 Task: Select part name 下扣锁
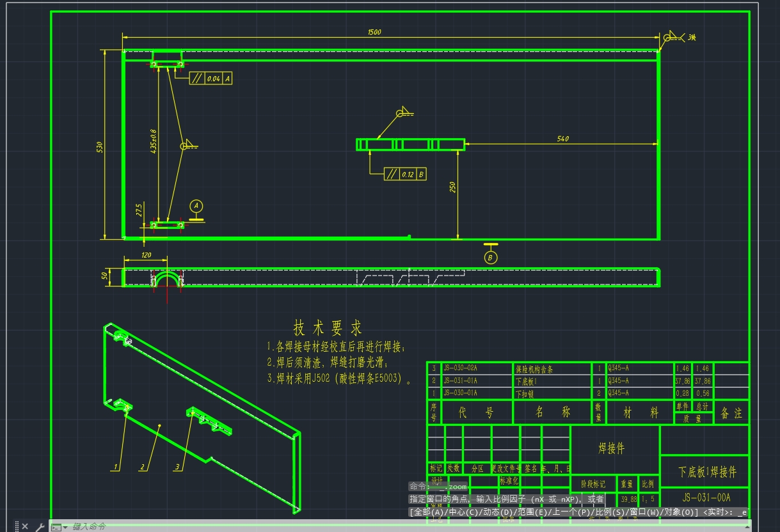(525, 394)
